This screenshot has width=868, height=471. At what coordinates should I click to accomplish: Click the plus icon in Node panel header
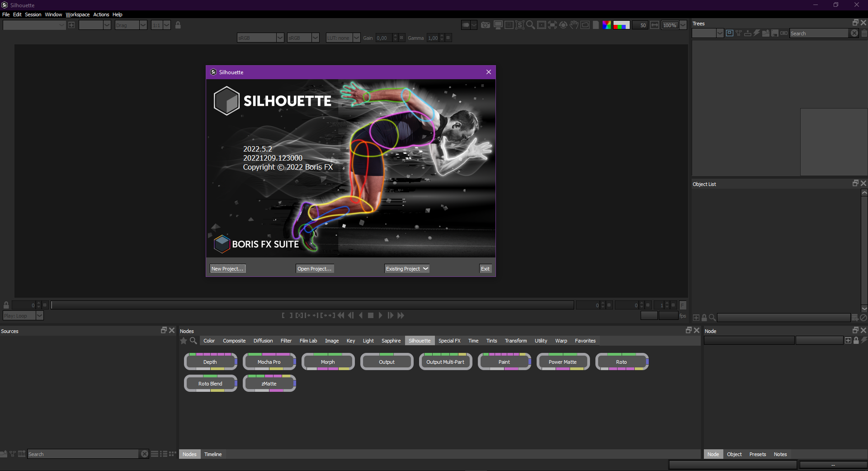click(848, 340)
